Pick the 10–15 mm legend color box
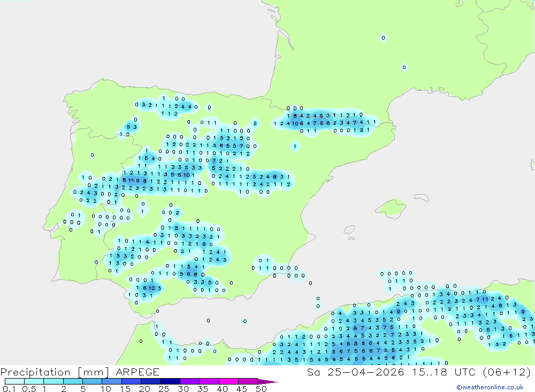This screenshot has width=535, height=392. (x=112, y=381)
